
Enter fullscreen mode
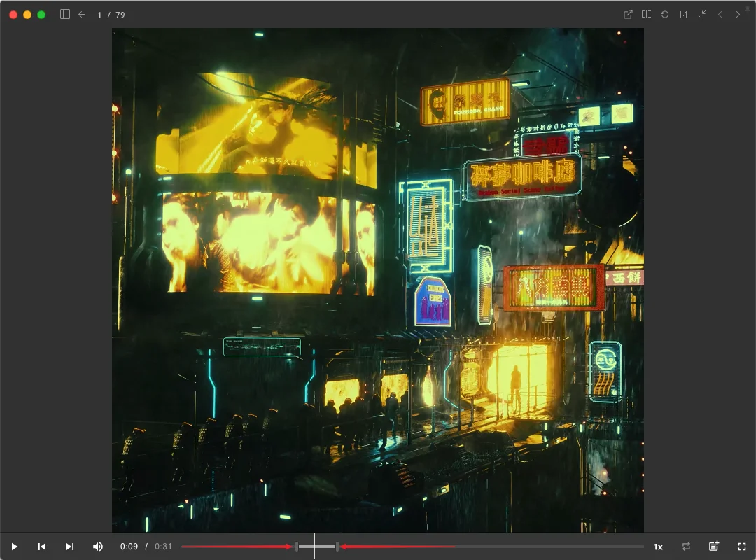(x=742, y=547)
